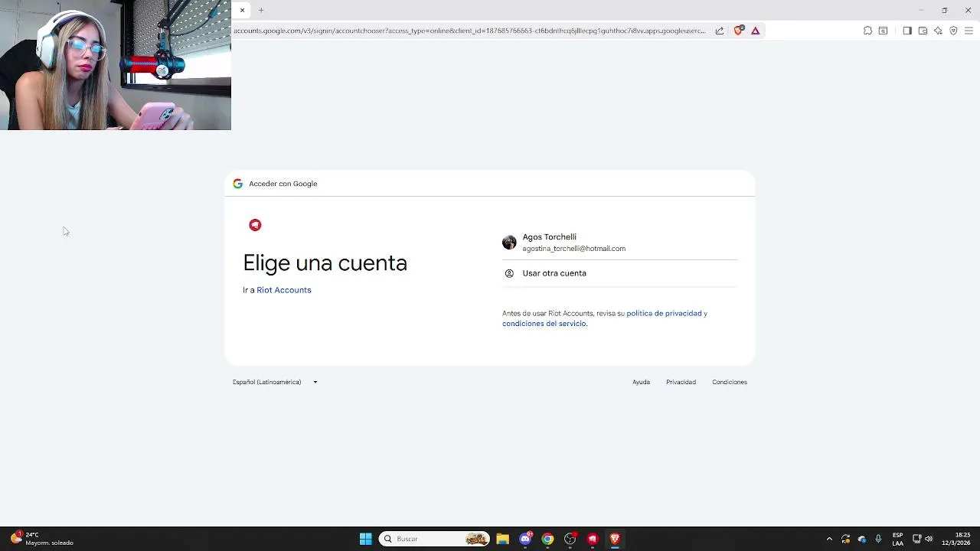This screenshot has width=980, height=551.
Task: Select the Agos Torchelli account
Action: [x=619, y=243]
